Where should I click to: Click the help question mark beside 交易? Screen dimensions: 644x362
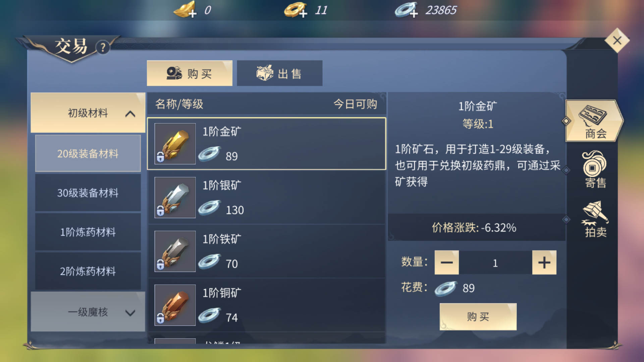(103, 48)
